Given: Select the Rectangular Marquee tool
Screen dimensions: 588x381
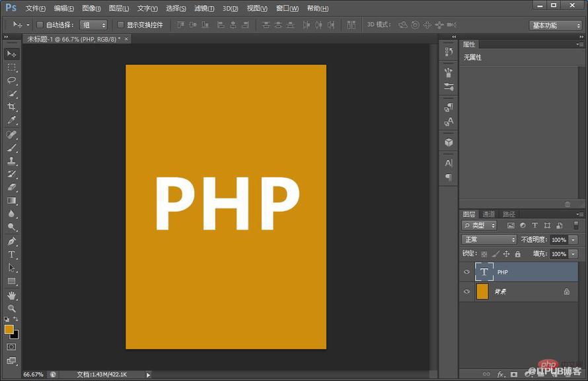Looking at the screenshot, I should (12, 67).
